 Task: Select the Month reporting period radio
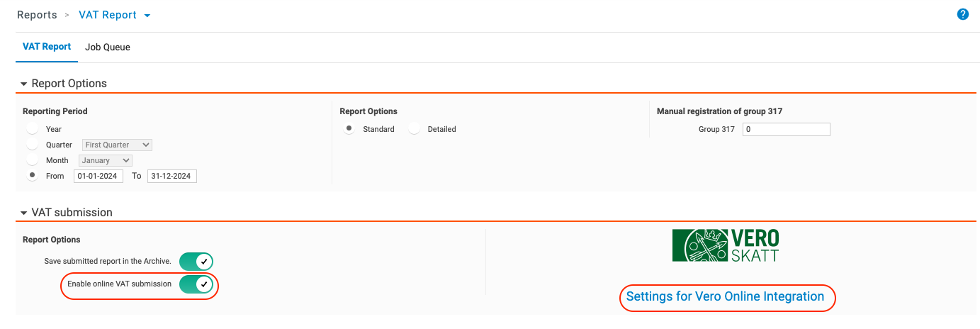(33, 160)
